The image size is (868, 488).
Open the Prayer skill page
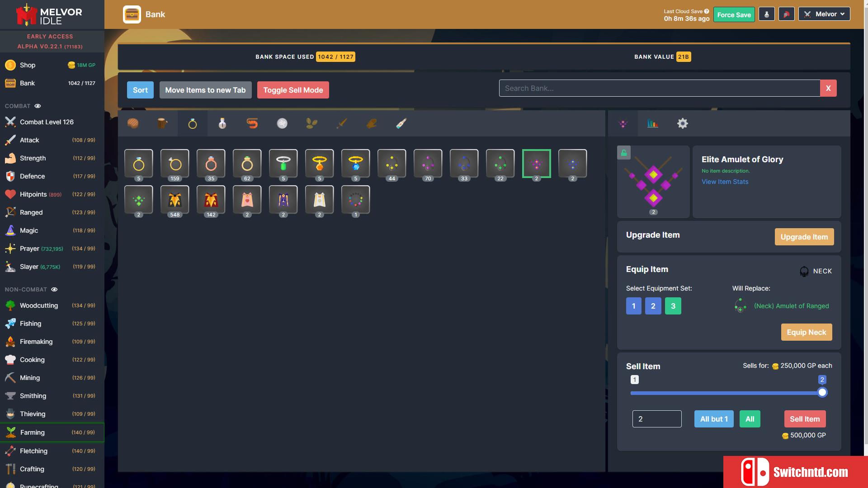pyautogui.click(x=52, y=249)
